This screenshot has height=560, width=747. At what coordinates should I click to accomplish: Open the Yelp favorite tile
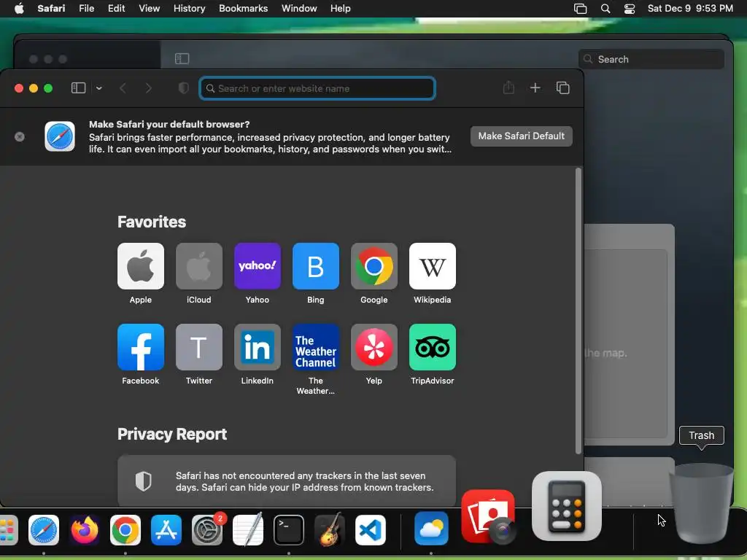pyautogui.click(x=374, y=347)
